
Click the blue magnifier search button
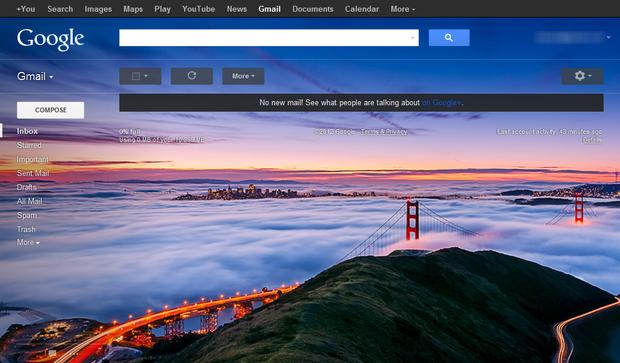pos(449,38)
